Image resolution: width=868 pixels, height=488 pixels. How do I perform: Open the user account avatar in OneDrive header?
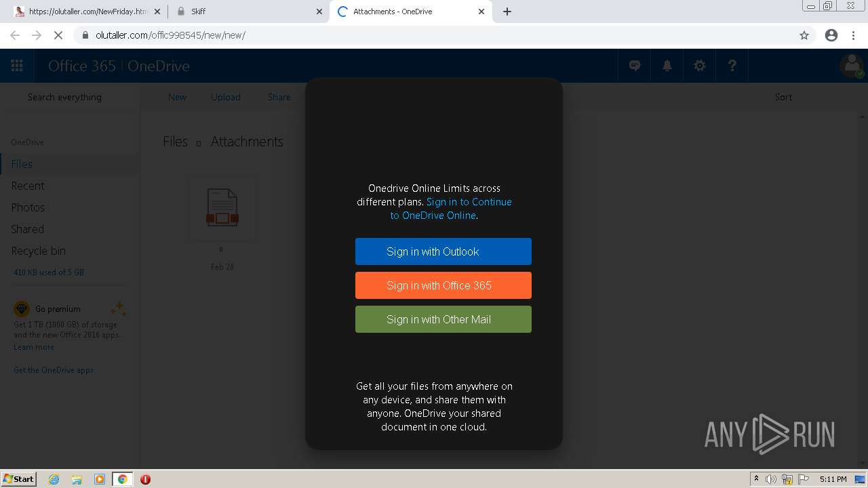point(852,66)
